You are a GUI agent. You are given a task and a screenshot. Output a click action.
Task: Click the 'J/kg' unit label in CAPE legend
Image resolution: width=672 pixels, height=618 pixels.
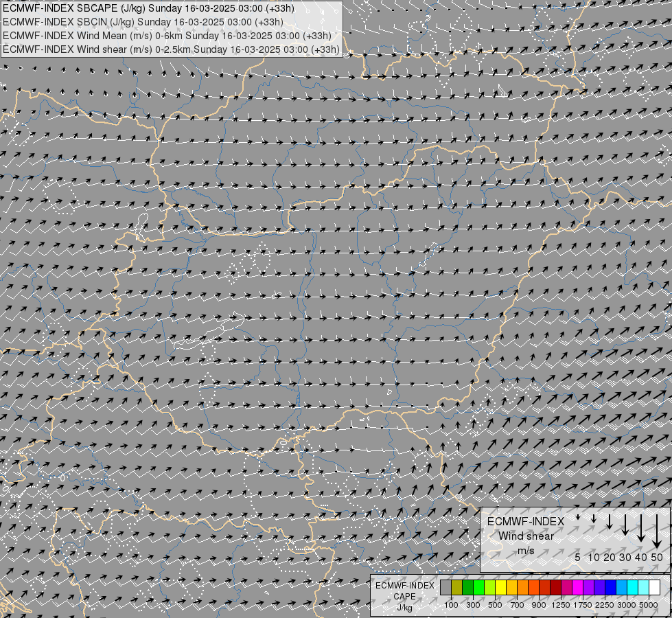pos(404,608)
